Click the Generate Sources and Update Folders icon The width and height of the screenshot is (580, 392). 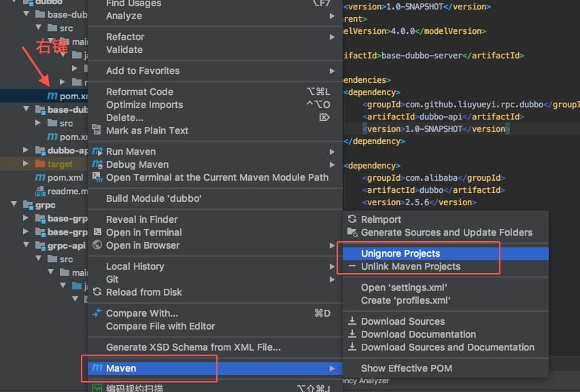[x=352, y=232]
